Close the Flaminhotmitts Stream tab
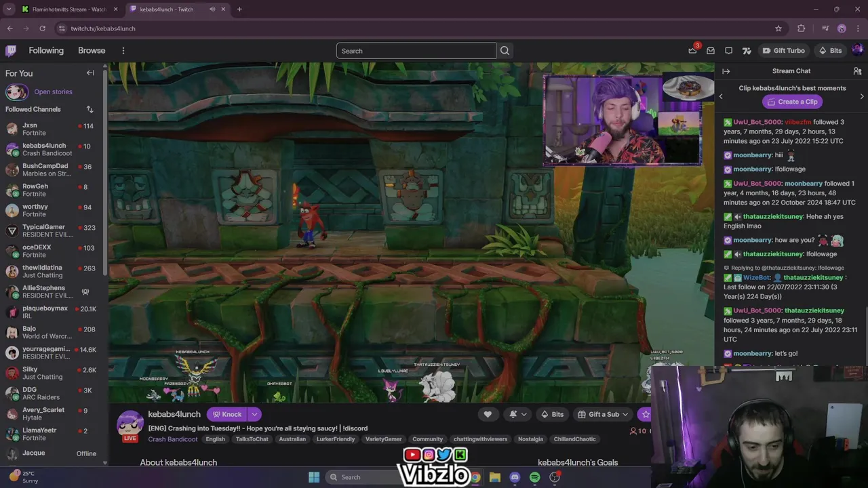 click(x=115, y=9)
